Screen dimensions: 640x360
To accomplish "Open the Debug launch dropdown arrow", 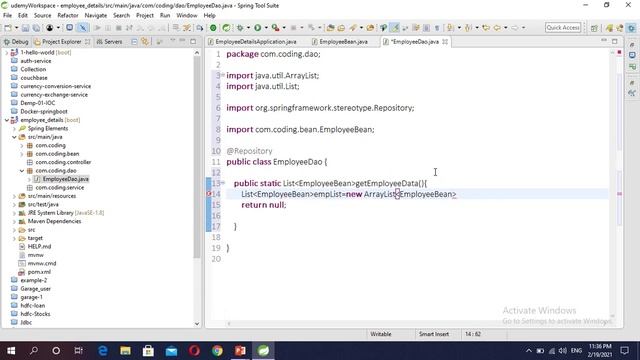I will pos(248,28).
